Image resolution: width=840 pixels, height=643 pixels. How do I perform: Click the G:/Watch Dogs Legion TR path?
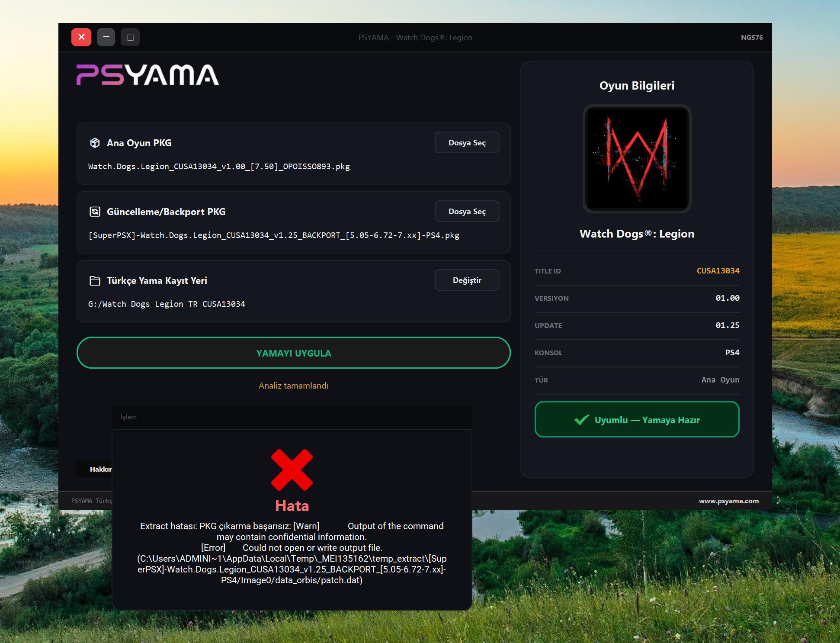167,304
